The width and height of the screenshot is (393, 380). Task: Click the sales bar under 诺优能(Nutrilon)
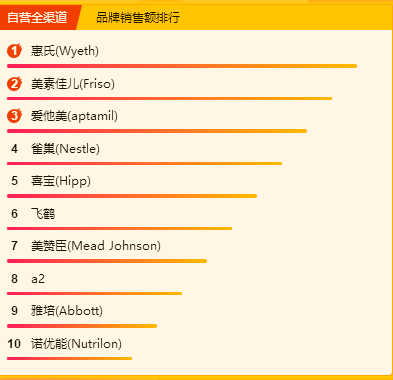pos(69,359)
